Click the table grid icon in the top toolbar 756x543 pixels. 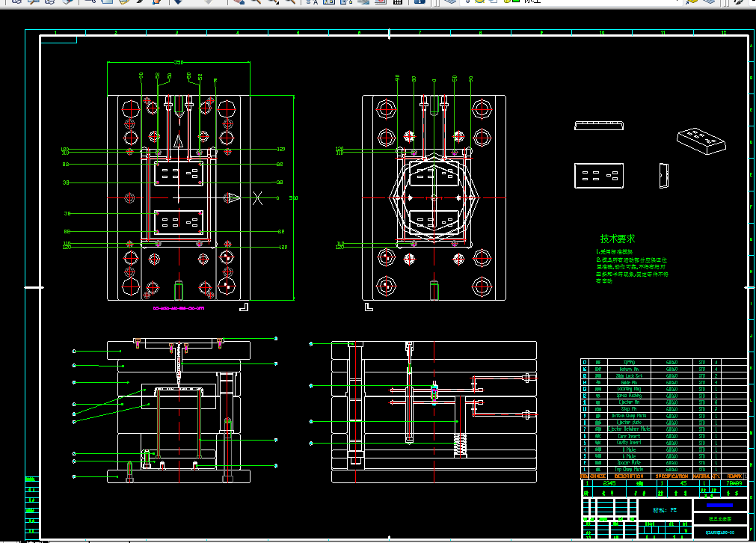398,1
